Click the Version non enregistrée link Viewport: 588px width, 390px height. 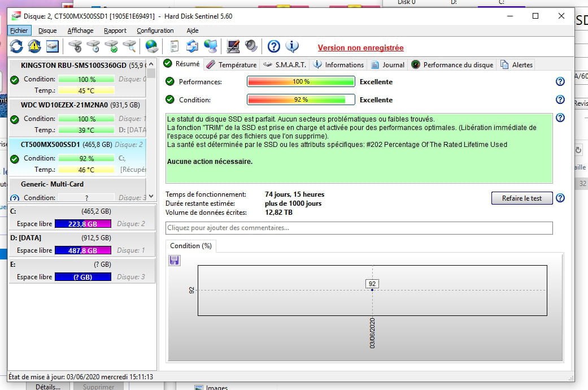click(361, 47)
